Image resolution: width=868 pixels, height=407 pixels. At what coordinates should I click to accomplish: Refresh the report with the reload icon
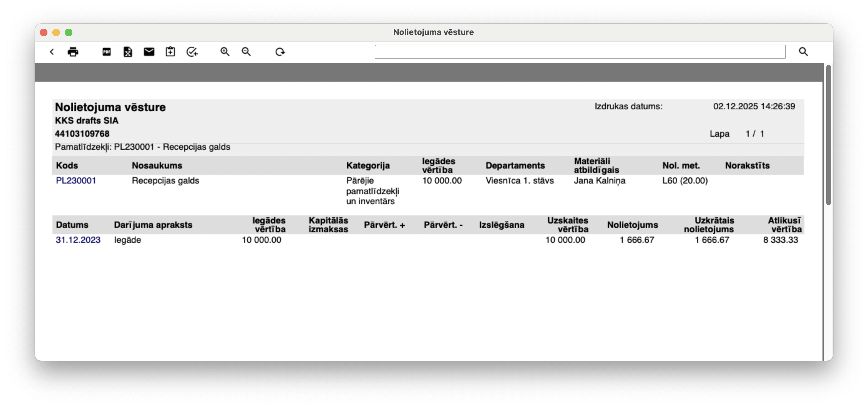280,51
